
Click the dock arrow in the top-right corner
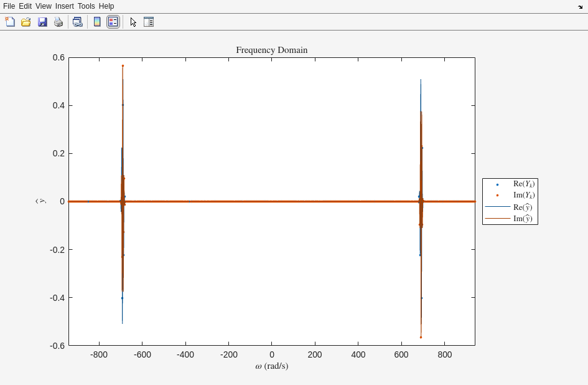(580, 7)
